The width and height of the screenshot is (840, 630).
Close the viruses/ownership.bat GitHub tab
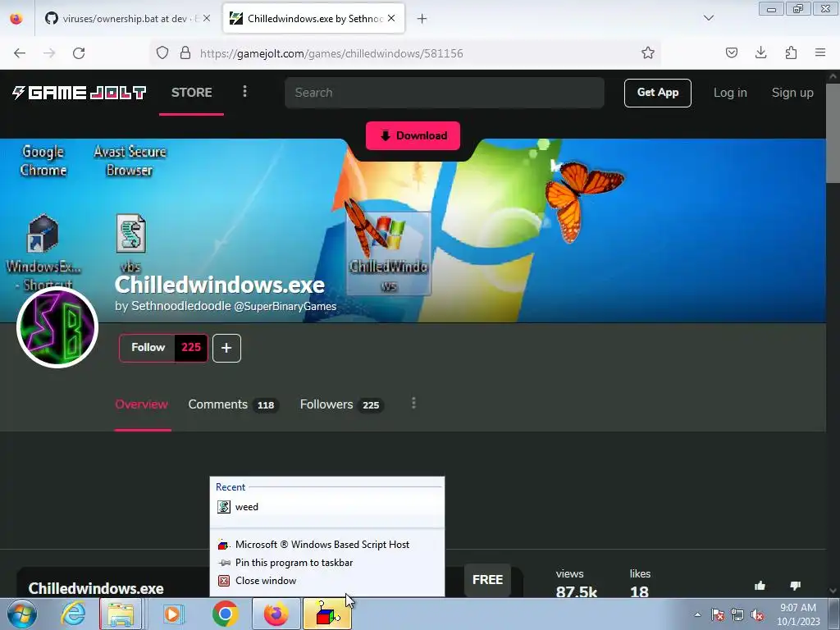(x=207, y=18)
